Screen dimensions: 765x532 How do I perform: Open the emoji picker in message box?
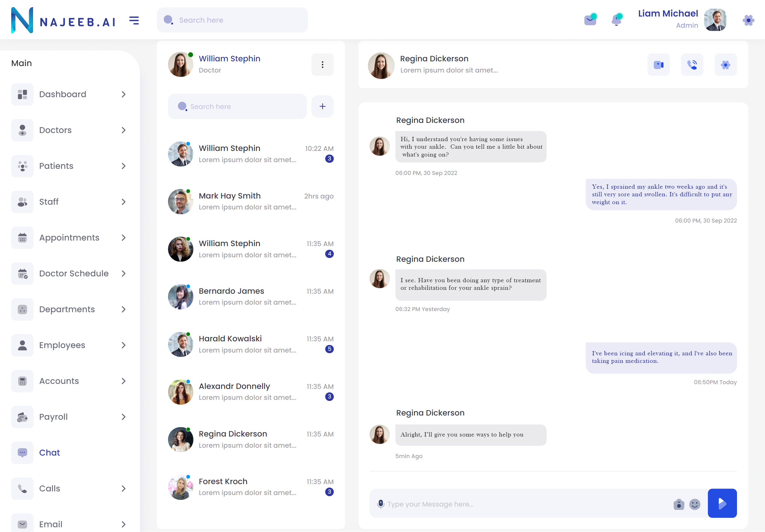(695, 504)
